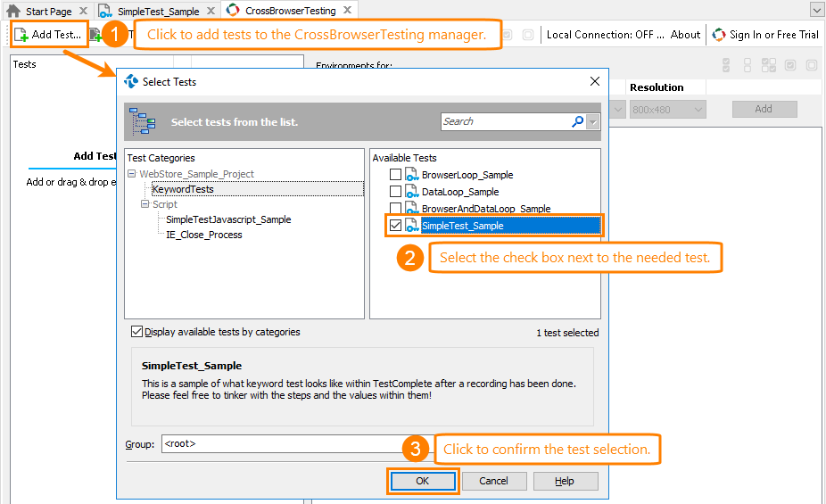Uncheck the SimpleTest_Sample checkbox
Viewport: 826px width, 504px height.
pos(396,226)
